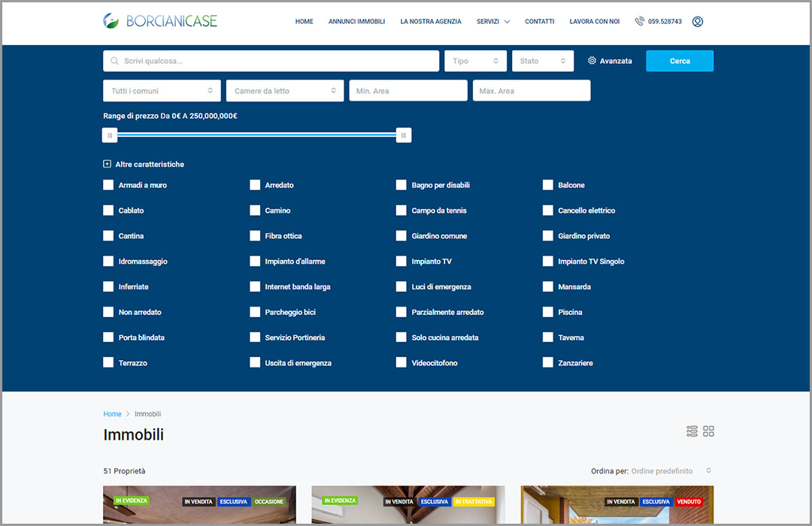The image size is (812, 526).
Task: Click the BorcianiCase logo
Action: click(159, 21)
